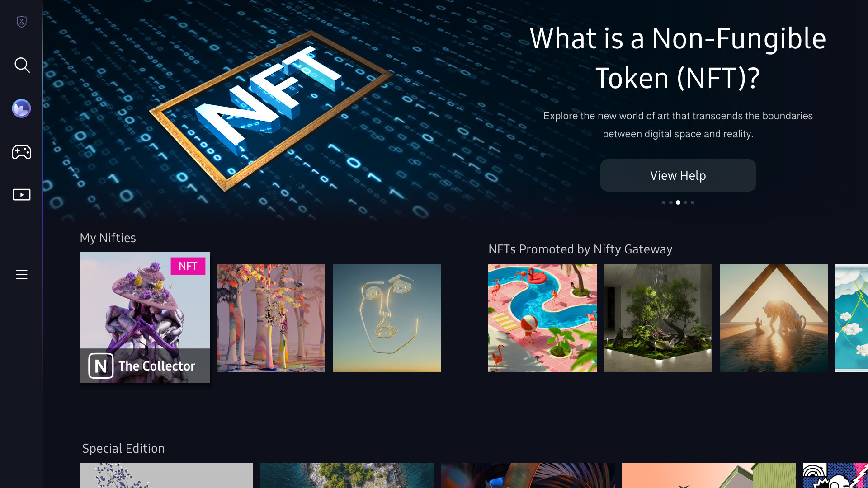
Task: Select the first carousel page dot
Action: 663,202
